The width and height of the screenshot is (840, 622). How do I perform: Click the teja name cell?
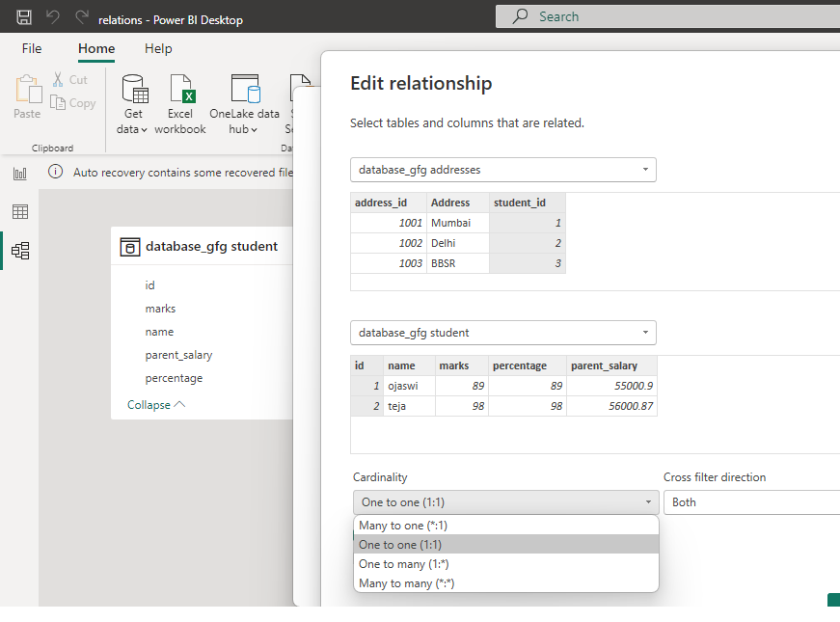pos(409,406)
